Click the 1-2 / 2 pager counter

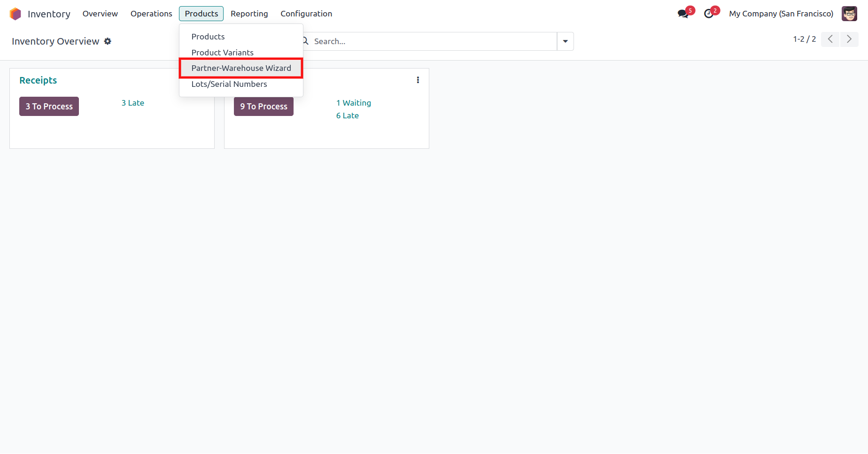click(805, 39)
